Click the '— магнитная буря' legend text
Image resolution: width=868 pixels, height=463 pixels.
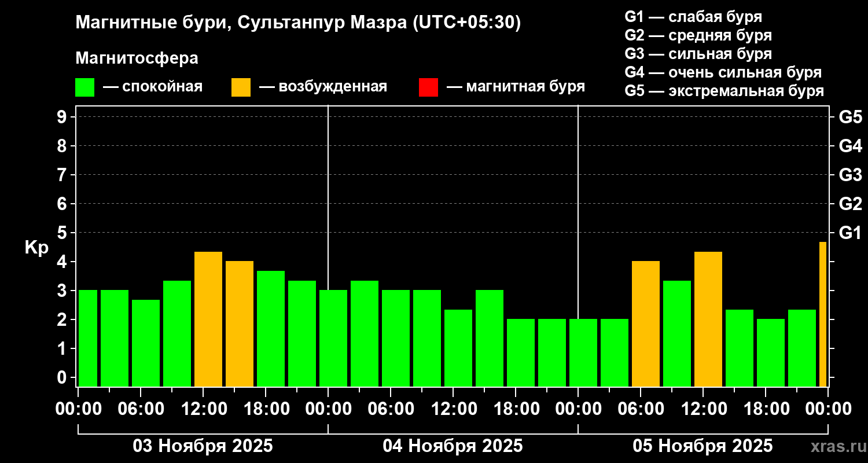click(516, 87)
